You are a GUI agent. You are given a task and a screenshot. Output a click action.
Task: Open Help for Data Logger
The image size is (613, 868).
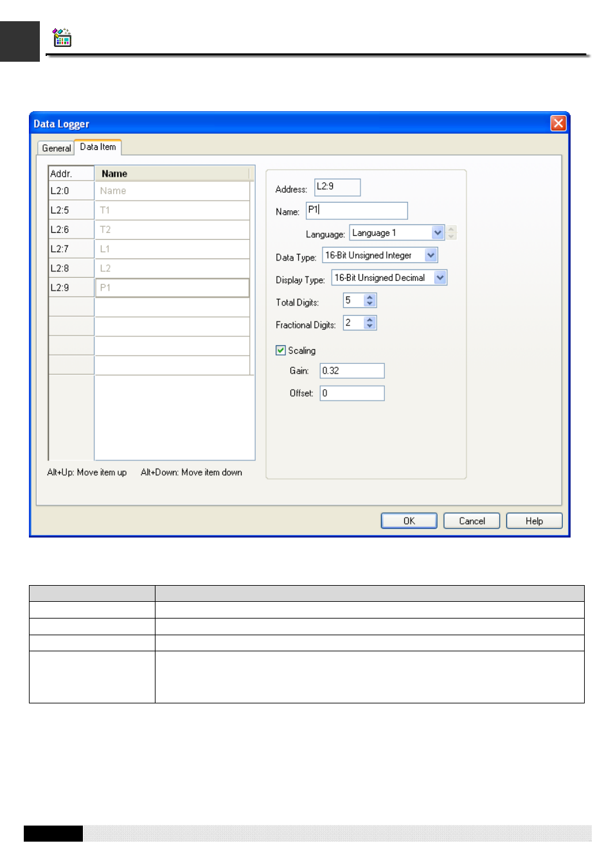click(x=534, y=521)
